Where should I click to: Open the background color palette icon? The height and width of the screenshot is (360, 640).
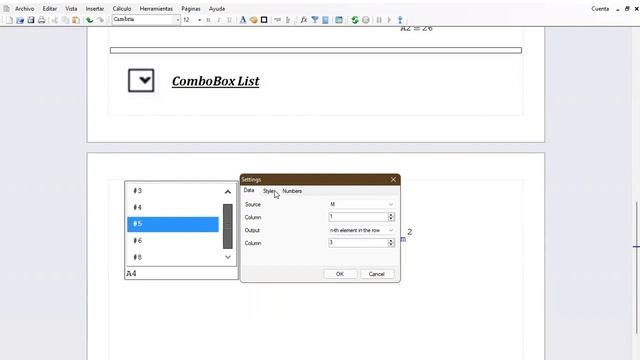coord(253,20)
